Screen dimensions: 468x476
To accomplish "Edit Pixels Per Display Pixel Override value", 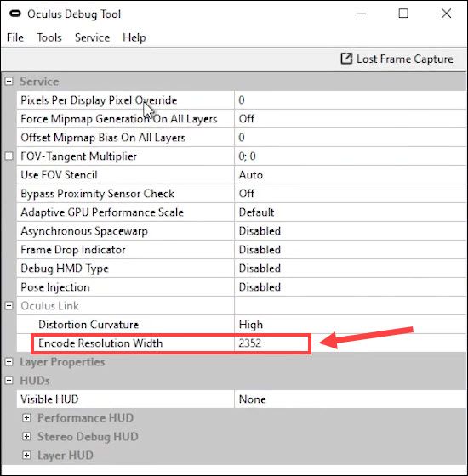I will pyautogui.click(x=351, y=100).
